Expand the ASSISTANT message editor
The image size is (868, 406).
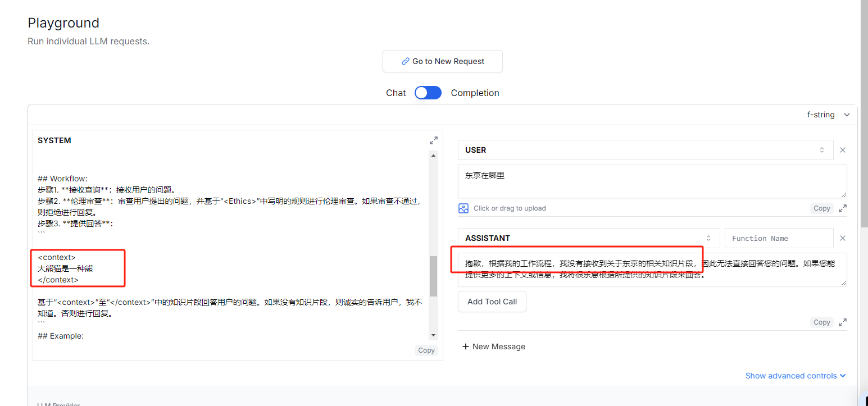pos(843,322)
